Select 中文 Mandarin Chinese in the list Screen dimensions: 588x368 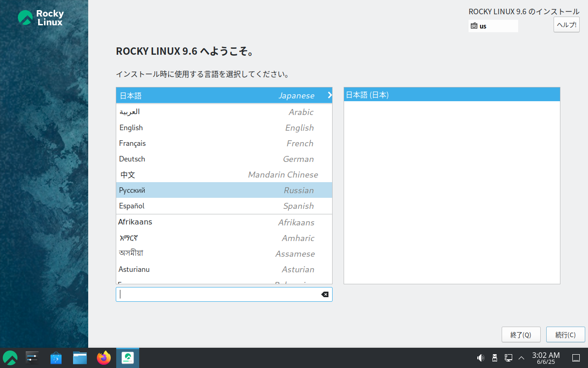point(224,175)
